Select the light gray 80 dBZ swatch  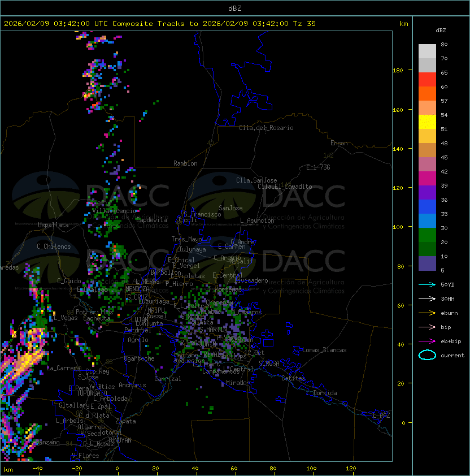click(x=427, y=51)
